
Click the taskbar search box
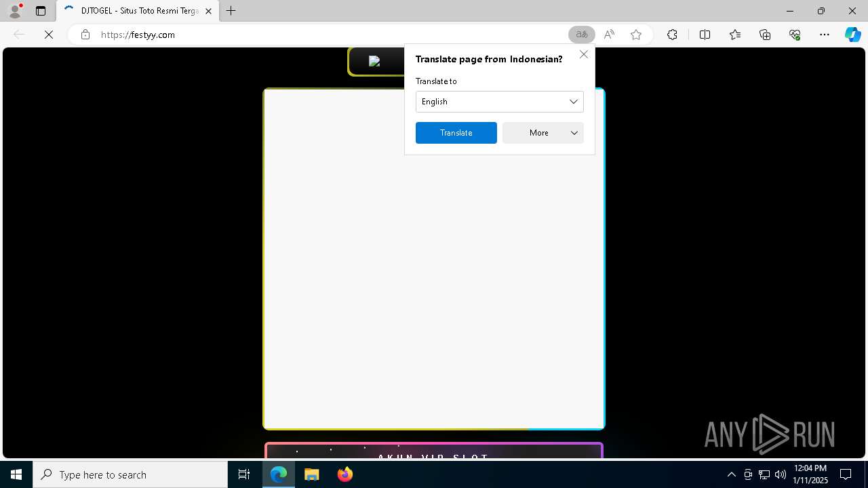click(x=130, y=474)
